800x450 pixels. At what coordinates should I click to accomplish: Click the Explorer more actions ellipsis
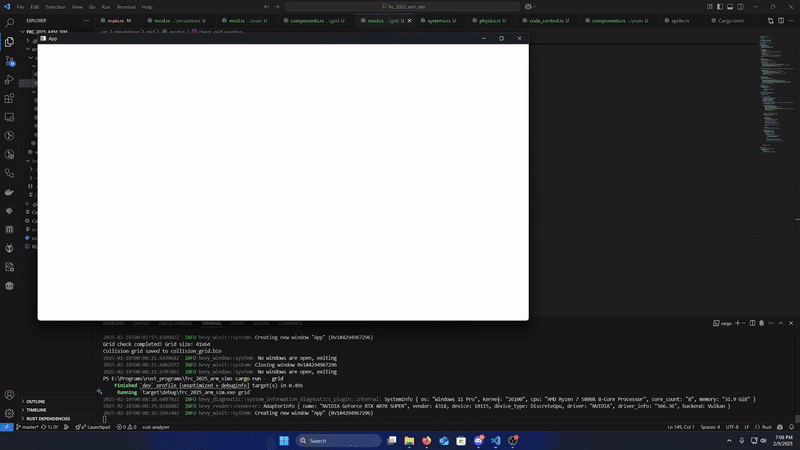tap(86, 21)
